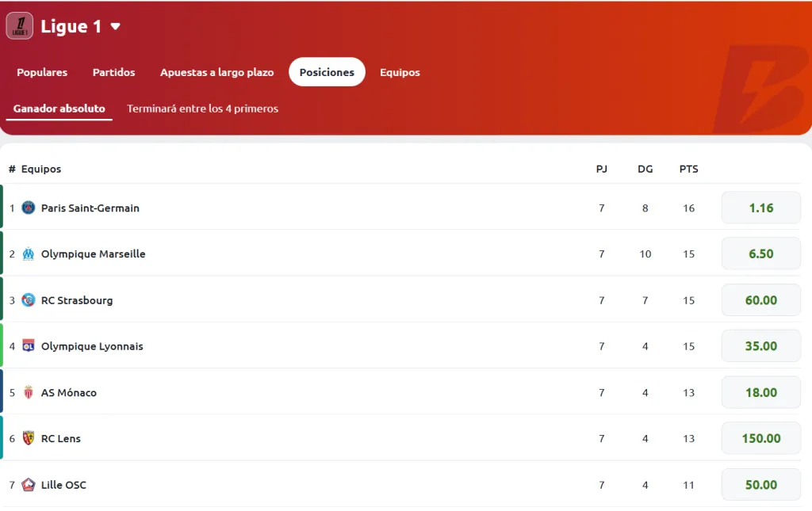Click the Olympique Lyonnais club crest
The height and width of the screenshot is (511, 812).
pyautogui.click(x=29, y=346)
